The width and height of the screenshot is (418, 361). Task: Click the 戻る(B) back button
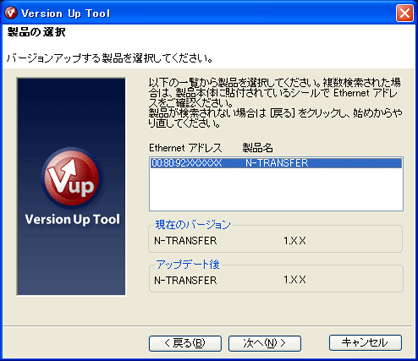[x=185, y=343]
